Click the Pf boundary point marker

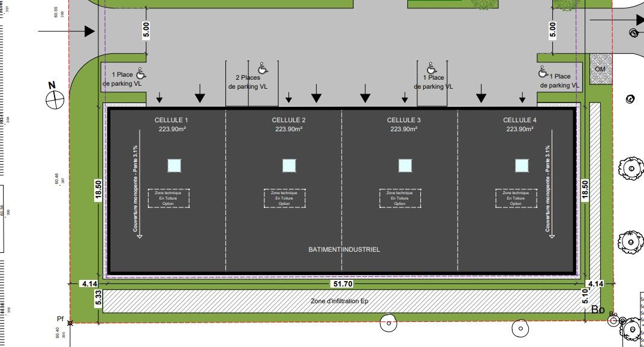[x=71, y=323]
